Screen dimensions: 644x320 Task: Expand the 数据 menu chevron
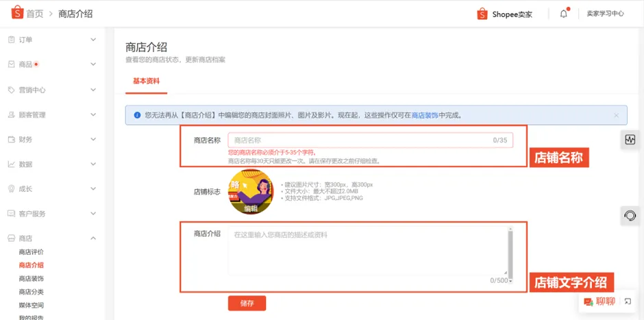pyautogui.click(x=93, y=164)
